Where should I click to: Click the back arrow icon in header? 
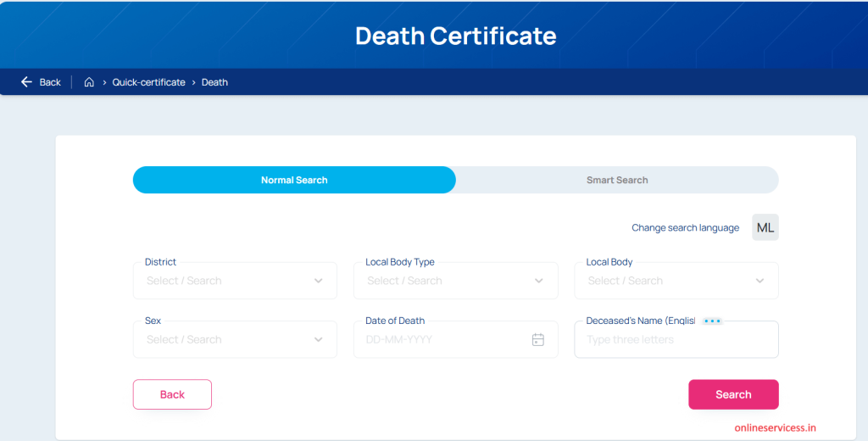pyautogui.click(x=26, y=82)
